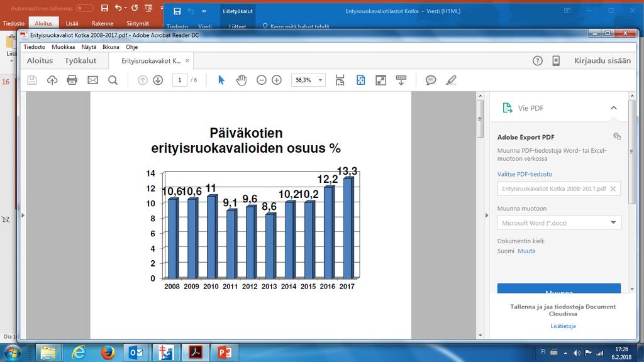Switch to Työkalut tab in Acrobat

[x=80, y=61]
